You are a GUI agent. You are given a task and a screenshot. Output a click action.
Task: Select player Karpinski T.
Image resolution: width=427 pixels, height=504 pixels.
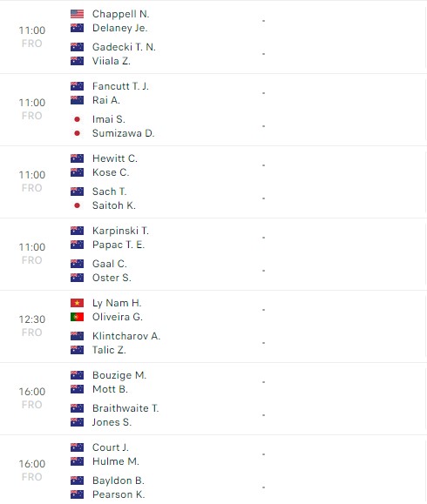pos(120,231)
